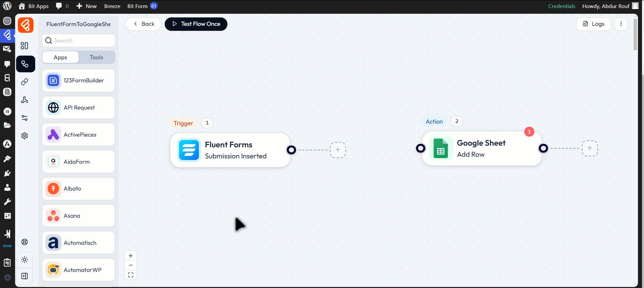This screenshot has width=644, height=288.
Task: Toggle light/dark theme sun icon
Action: click(24, 260)
